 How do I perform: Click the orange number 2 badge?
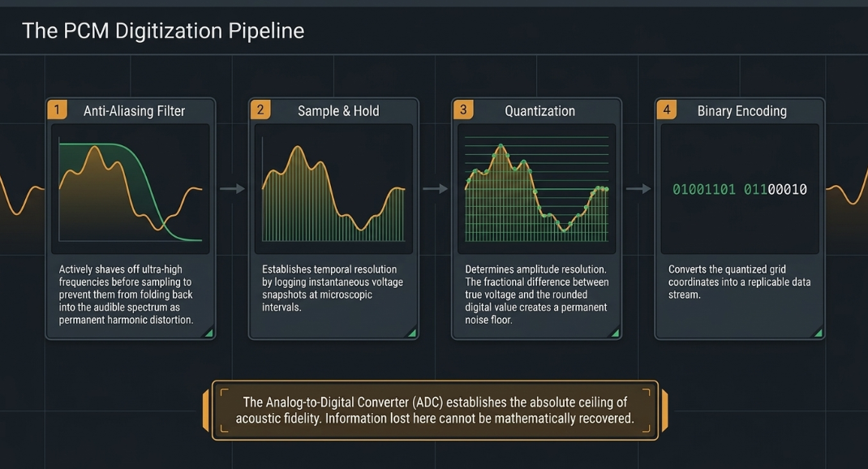pos(260,110)
